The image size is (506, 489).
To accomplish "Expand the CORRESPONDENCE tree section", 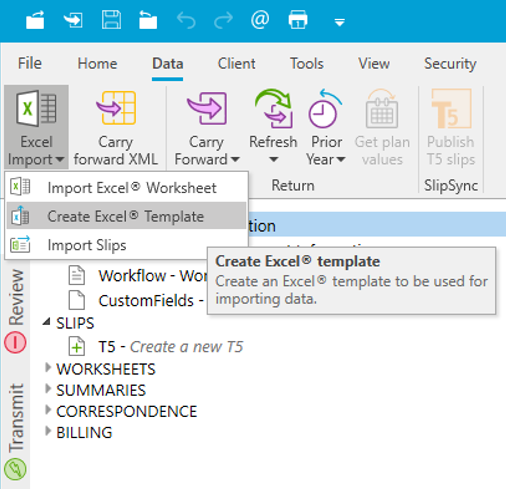I will tap(48, 410).
